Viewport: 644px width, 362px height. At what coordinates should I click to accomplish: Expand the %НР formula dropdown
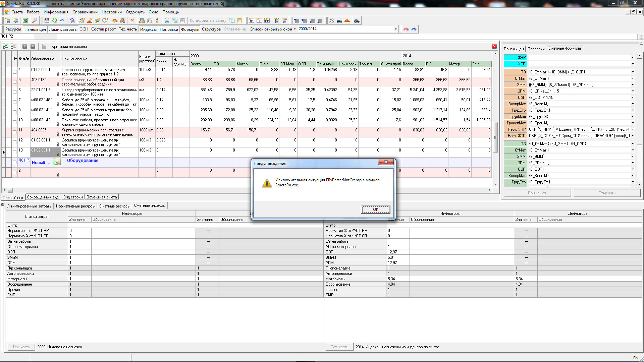(x=633, y=58)
